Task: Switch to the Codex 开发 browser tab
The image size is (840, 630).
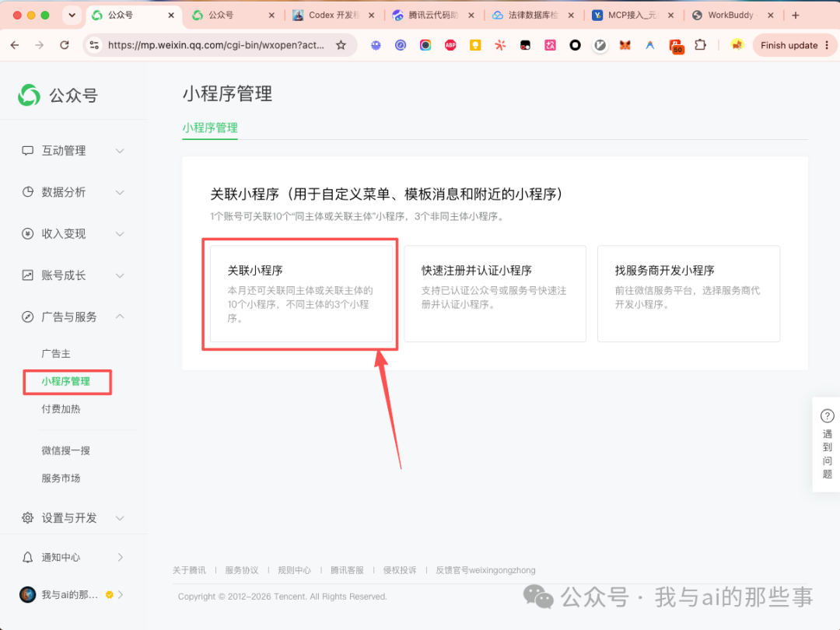Action: coord(332,16)
